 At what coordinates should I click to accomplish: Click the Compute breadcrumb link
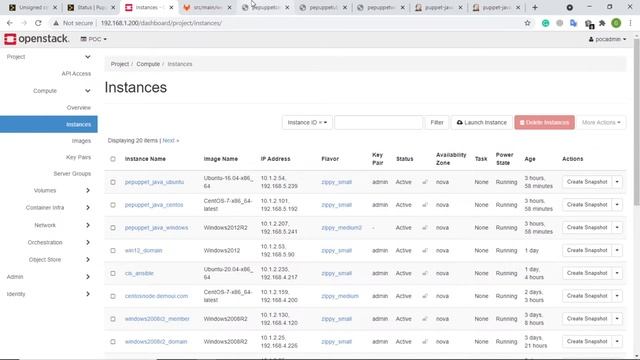(x=148, y=64)
